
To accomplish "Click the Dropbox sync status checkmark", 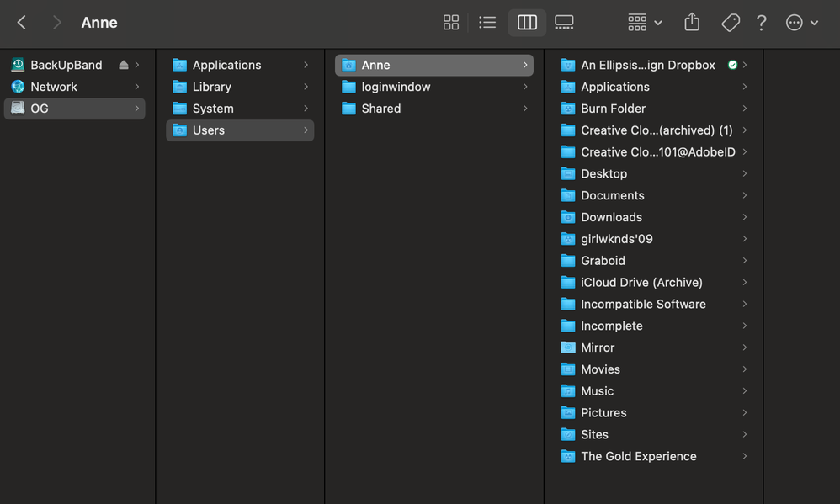I will pyautogui.click(x=732, y=65).
